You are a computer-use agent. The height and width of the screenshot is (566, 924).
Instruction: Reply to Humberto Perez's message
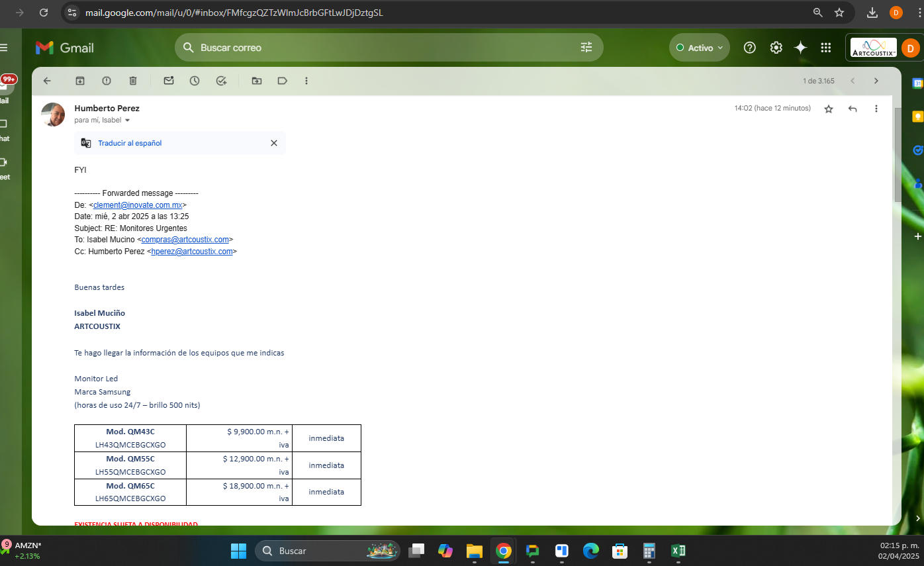(853, 109)
